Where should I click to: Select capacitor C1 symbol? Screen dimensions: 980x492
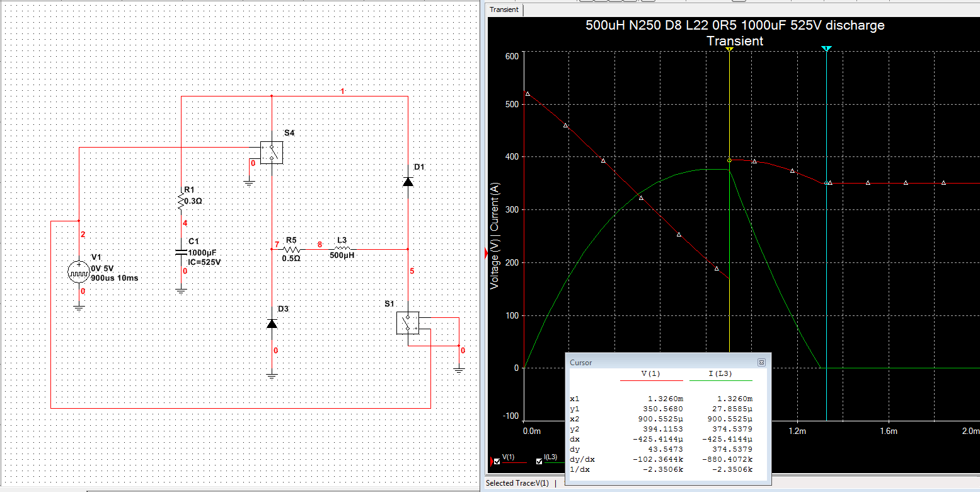181,252
